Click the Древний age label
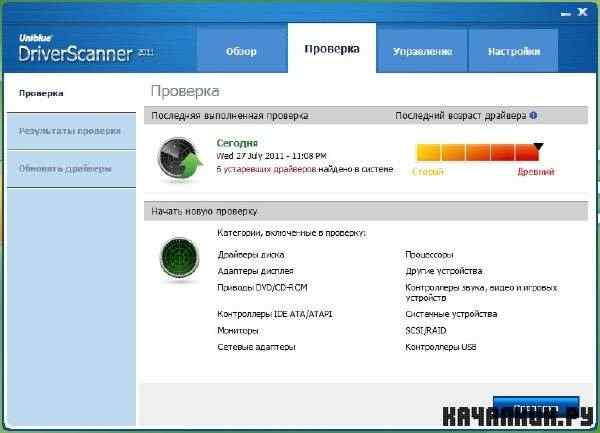Viewport: 600px width, 433px height. point(536,171)
